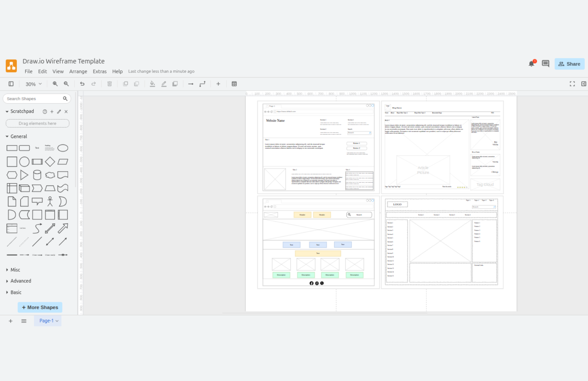Image resolution: width=588 pixels, height=381 pixels.
Task: Click the More Shapes button
Action: tap(40, 307)
